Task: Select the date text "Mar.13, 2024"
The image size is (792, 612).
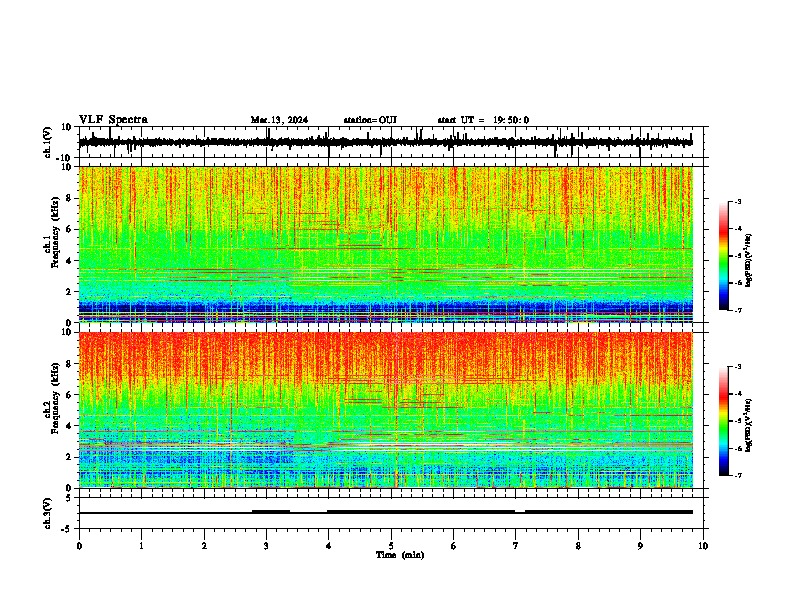Action: [279, 120]
